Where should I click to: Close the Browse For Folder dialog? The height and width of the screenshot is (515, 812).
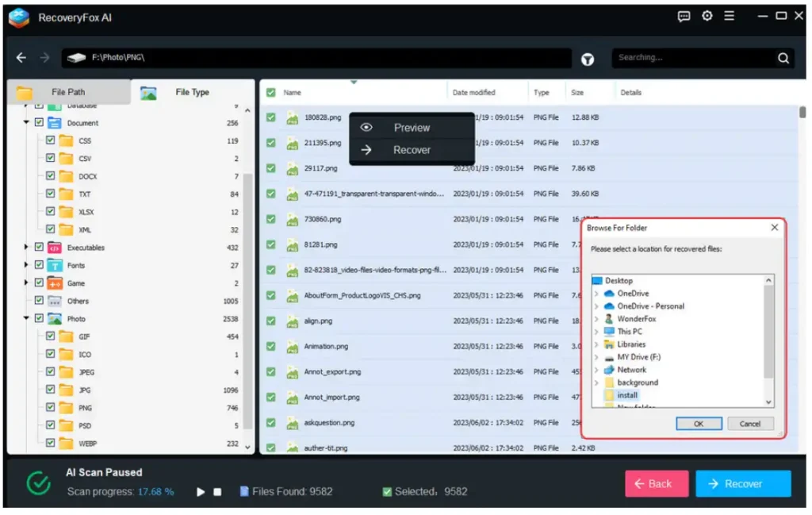click(x=774, y=228)
